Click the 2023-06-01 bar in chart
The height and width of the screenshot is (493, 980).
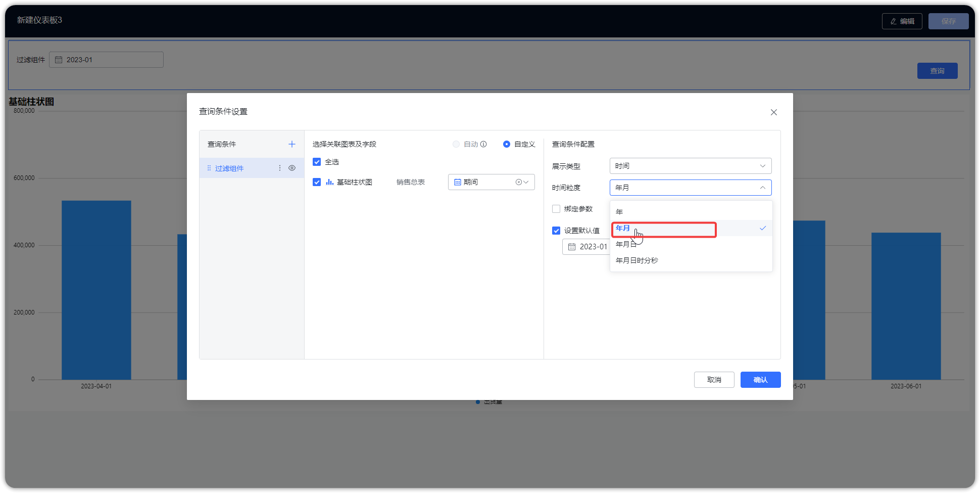[906, 306]
